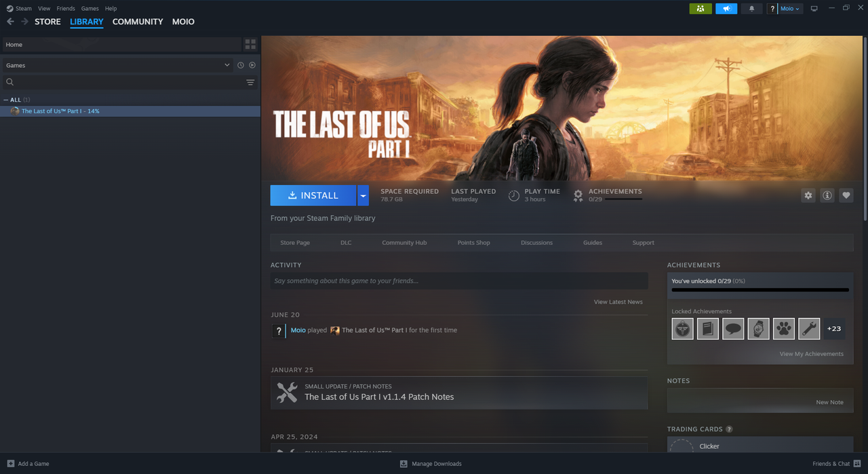Viewport: 868px width, 474px height.
Task: Open the Steam menu
Action: tap(24, 9)
